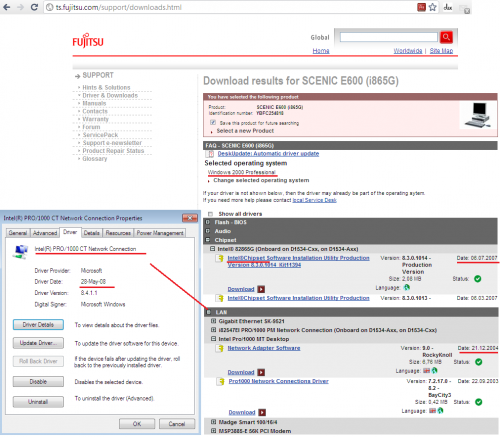This screenshot has height=437, width=500.
Task: Click the Driver Details button
Action: pyautogui.click(x=38, y=325)
